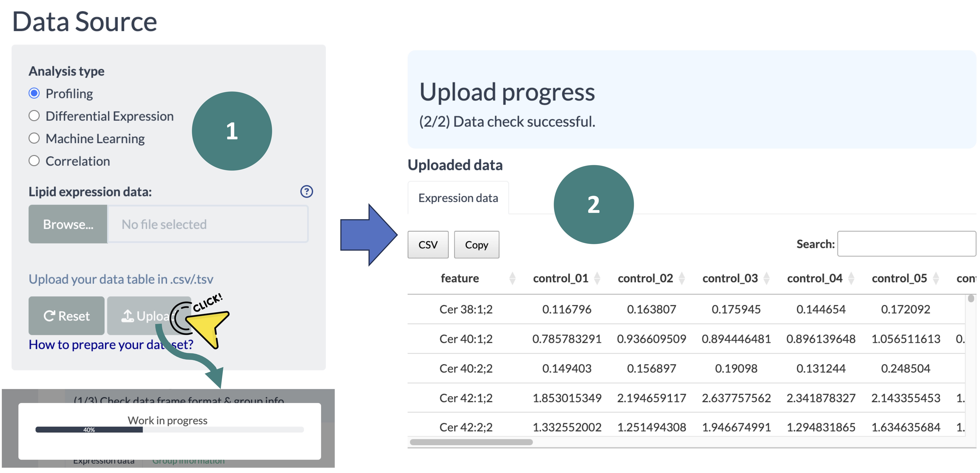Image resolution: width=980 pixels, height=473 pixels.
Task: Sort by the control_05 column arrows
Action: (x=936, y=278)
